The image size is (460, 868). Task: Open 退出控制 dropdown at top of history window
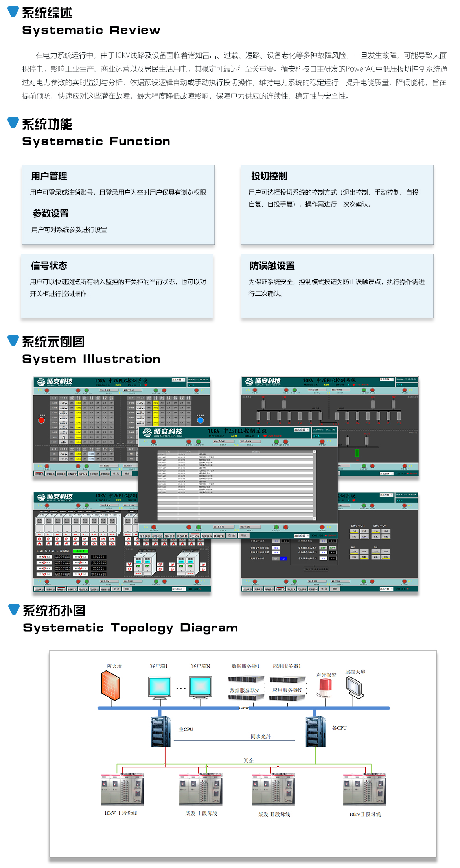(302, 430)
